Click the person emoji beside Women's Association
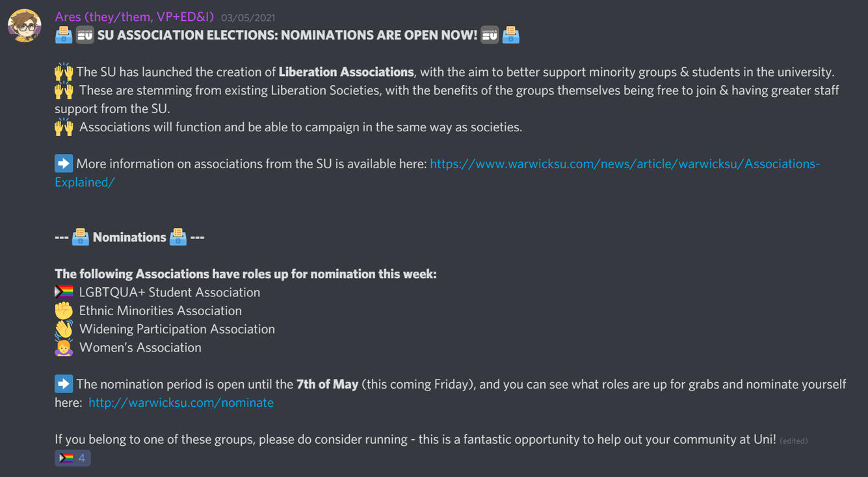Screen dimensions: 868x477 coord(64,348)
